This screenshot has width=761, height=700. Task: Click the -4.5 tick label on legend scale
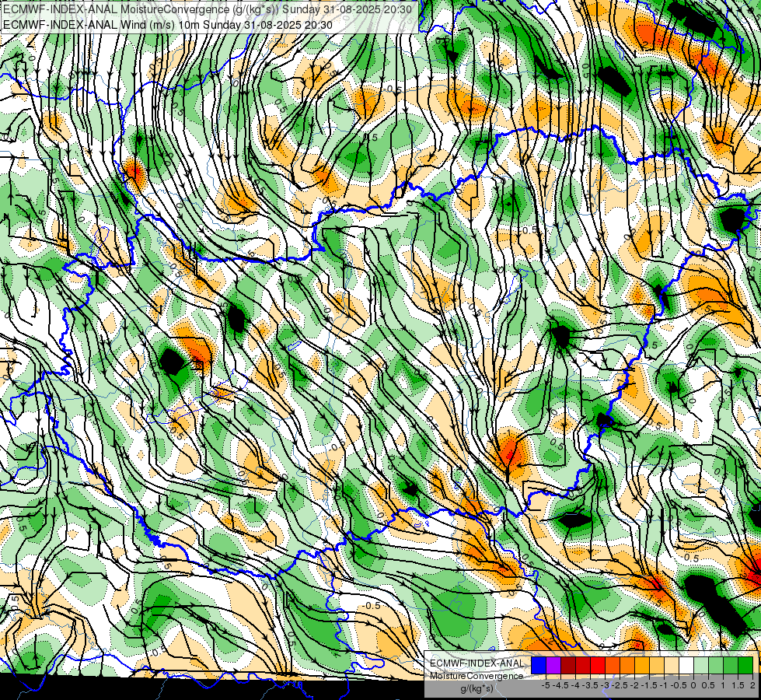[560, 685]
